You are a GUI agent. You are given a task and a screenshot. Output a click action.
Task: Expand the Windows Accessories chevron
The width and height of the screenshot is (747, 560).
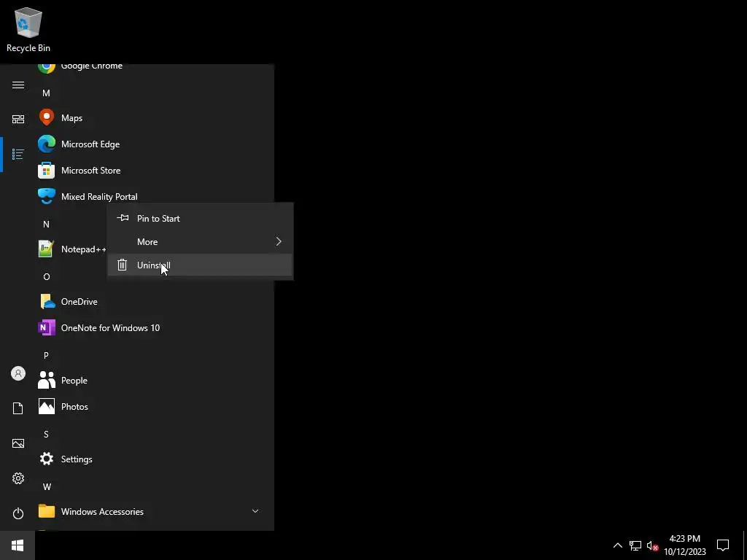coord(255,511)
